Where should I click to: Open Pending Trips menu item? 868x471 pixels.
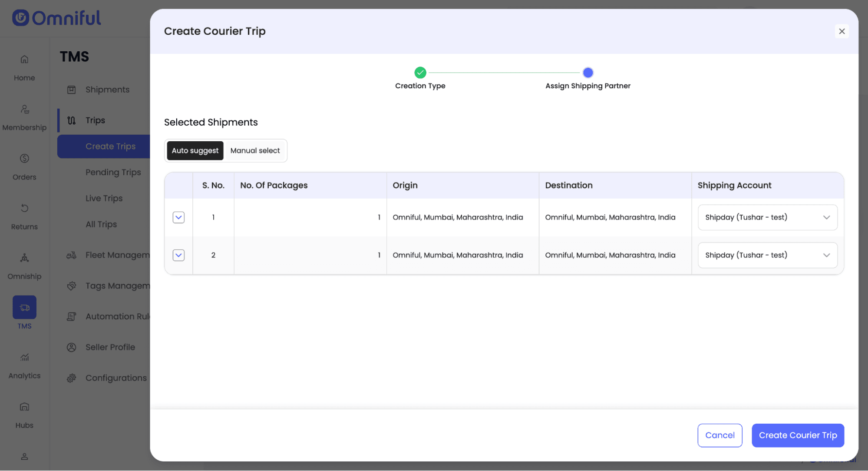point(113,172)
